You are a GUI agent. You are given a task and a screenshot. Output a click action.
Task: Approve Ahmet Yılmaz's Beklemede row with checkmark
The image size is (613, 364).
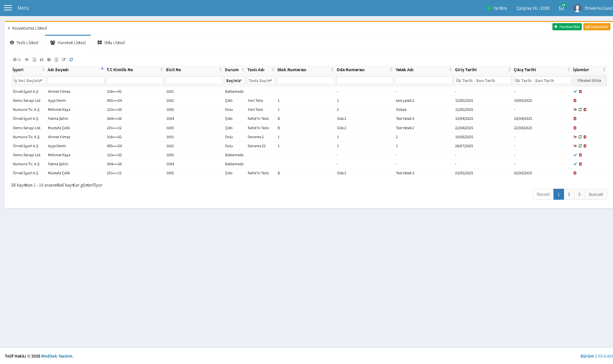tap(575, 91)
